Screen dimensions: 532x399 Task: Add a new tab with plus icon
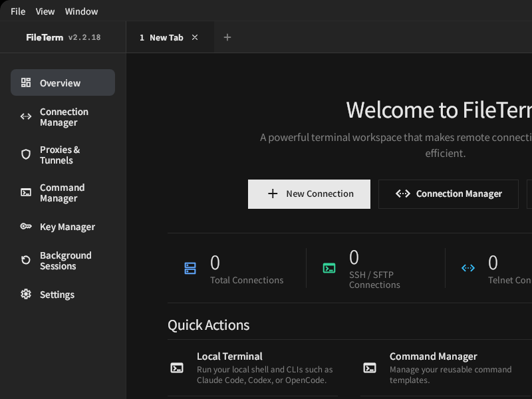227,37
